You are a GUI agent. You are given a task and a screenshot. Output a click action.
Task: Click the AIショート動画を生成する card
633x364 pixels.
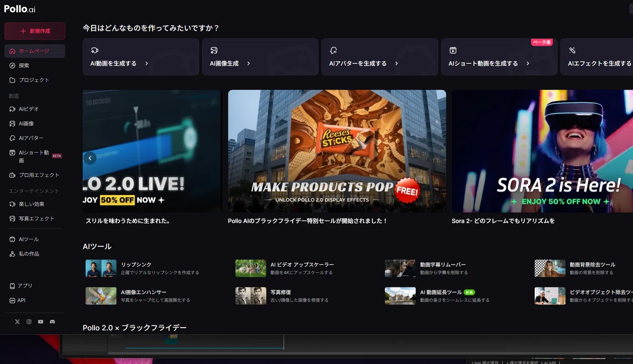(x=499, y=56)
